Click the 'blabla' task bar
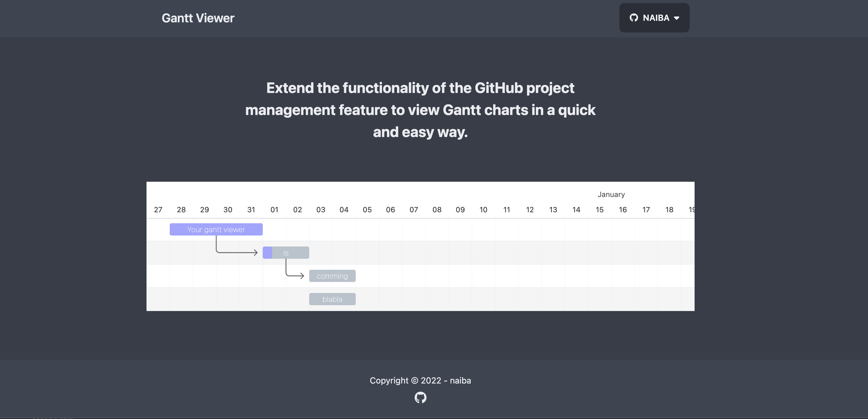 pos(332,299)
